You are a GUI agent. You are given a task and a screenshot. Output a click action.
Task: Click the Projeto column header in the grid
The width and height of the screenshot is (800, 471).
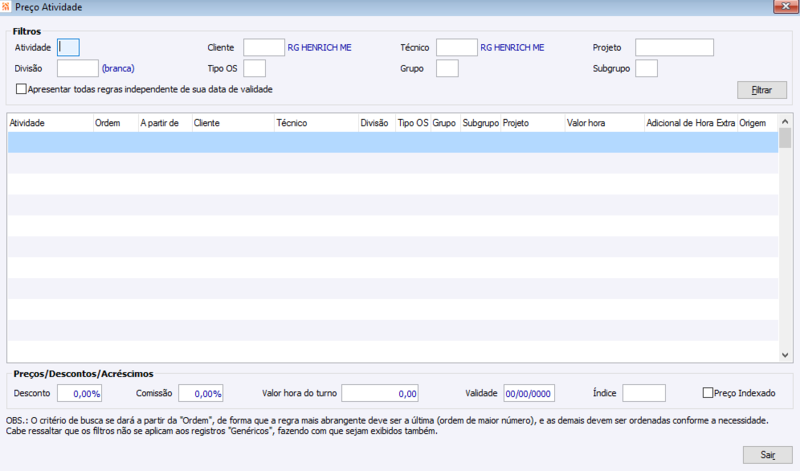tap(533, 123)
